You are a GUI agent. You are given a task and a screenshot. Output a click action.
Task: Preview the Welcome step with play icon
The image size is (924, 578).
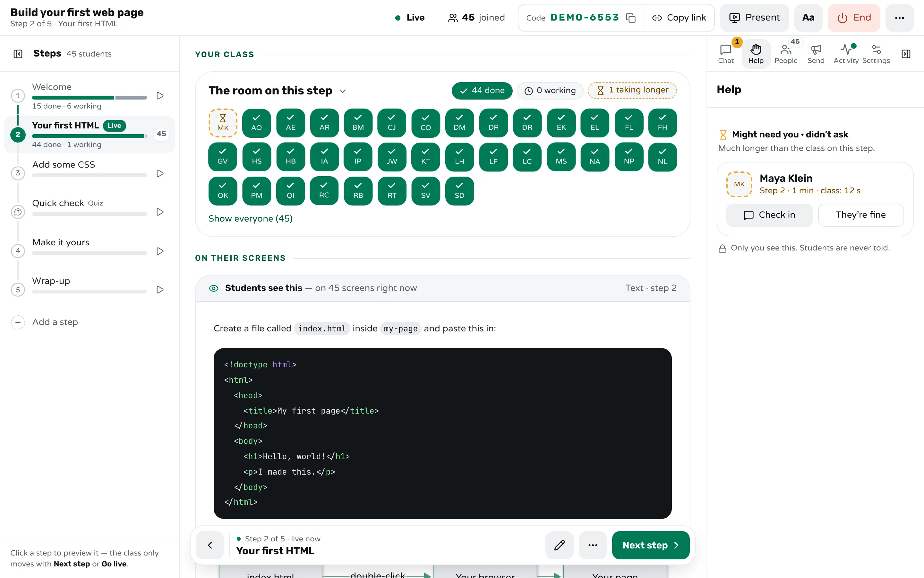point(160,96)
